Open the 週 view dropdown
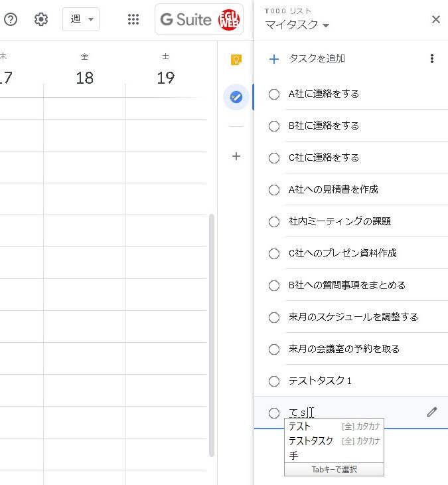This screenshot has width=448, height=485. 81,19
